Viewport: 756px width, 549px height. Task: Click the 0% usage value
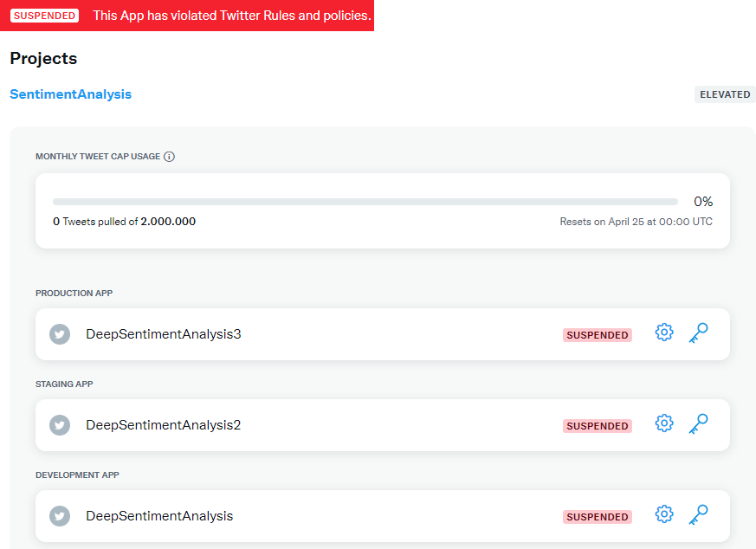pos(703,202)
